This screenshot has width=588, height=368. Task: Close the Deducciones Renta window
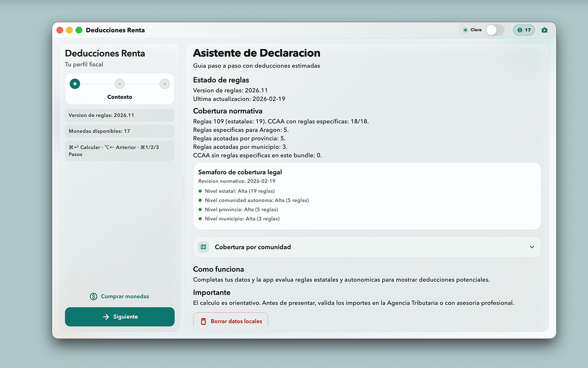60,30
